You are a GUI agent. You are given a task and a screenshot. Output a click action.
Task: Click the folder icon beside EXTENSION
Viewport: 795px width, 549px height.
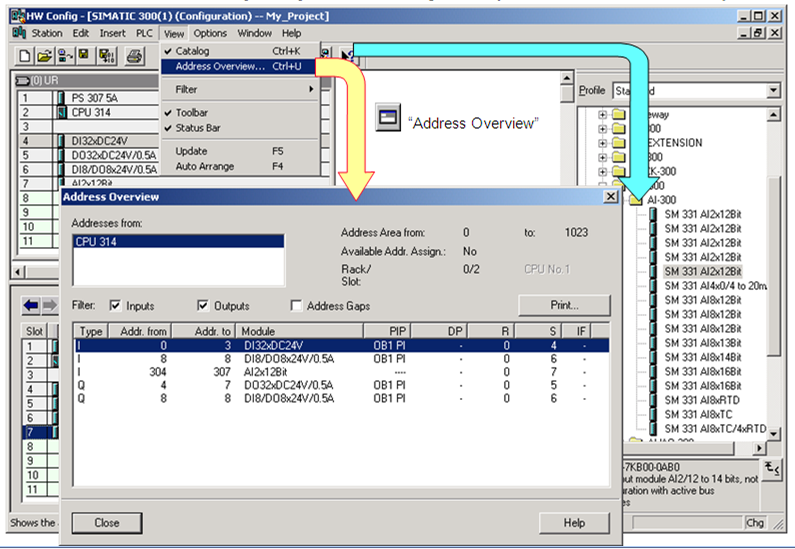pos(619,143)
